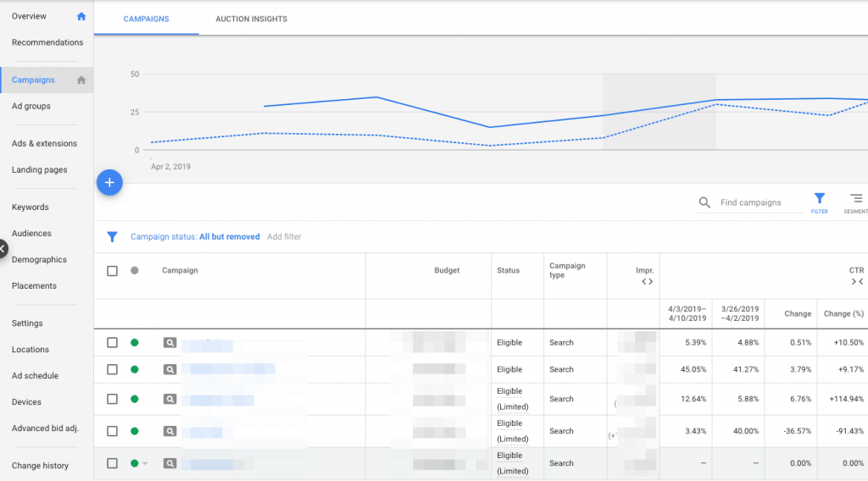
Task: Click the Find campaigns search field
Action: [x=760, y=203]
